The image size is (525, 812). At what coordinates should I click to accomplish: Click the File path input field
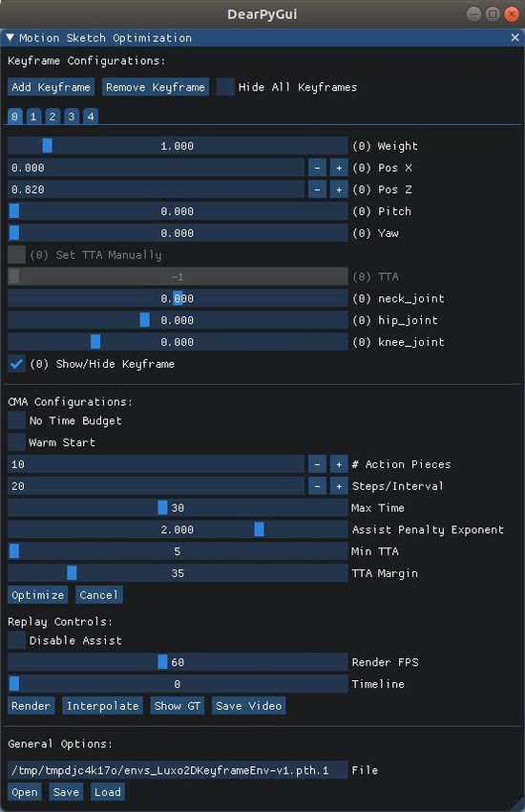(x=178, y=770)
